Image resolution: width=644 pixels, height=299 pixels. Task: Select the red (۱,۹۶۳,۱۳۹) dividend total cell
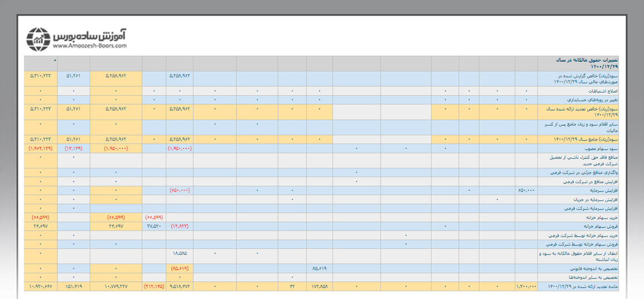pos(41,149)
